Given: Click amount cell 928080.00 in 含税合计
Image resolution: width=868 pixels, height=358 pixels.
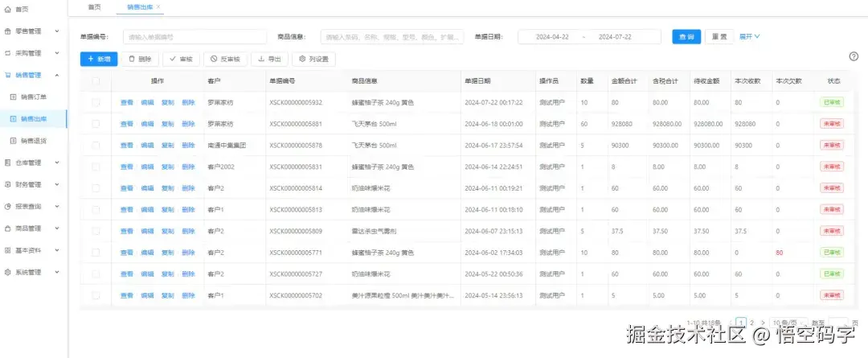Looking at the screenshot, I should [x=667, y=124].
